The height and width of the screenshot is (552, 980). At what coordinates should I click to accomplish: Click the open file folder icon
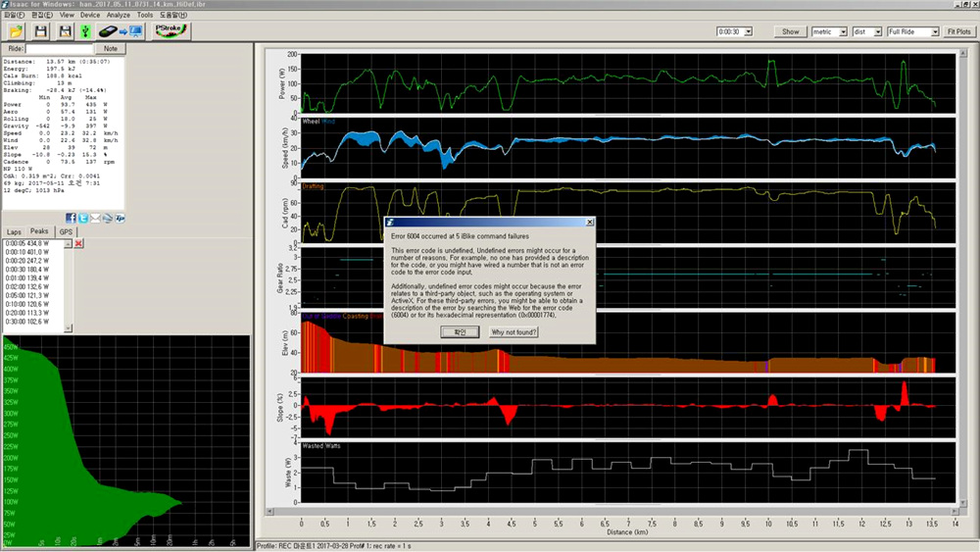point(16,31)
